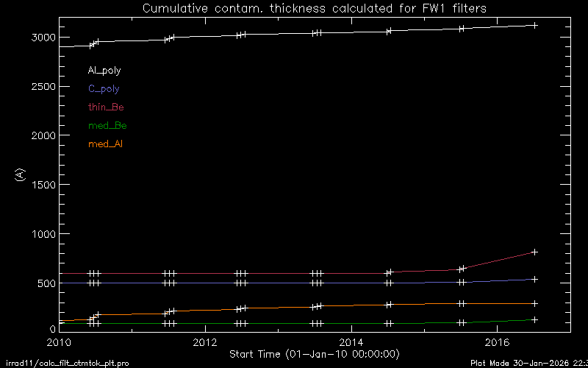Click the 2014 x-axis tick label
The width and height of the screenshot is (588, 368).
(351, 342)
